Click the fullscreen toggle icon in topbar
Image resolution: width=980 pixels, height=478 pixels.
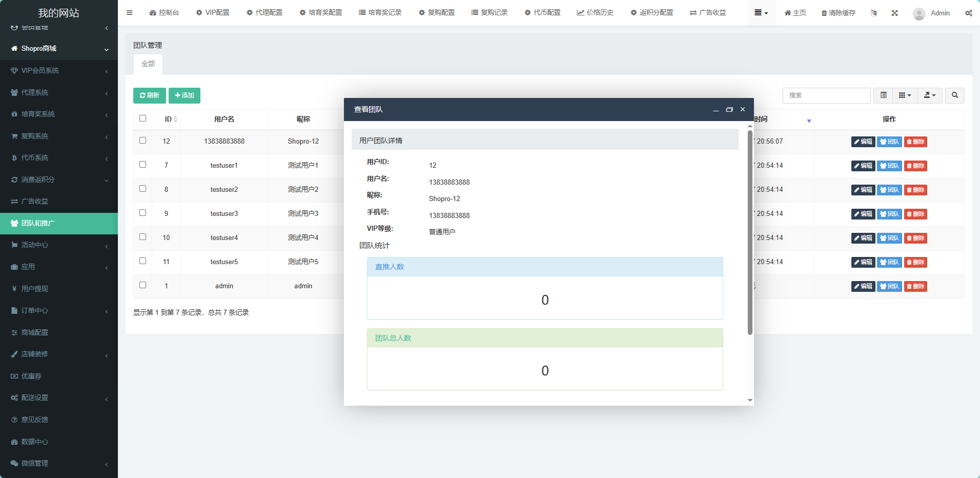(895, 13)
